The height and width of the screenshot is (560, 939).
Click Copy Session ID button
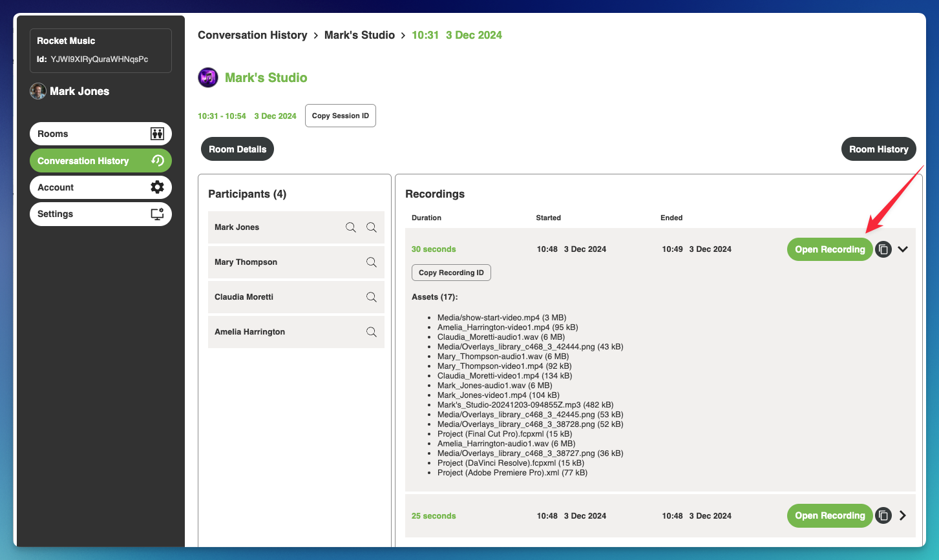[341, 116]
